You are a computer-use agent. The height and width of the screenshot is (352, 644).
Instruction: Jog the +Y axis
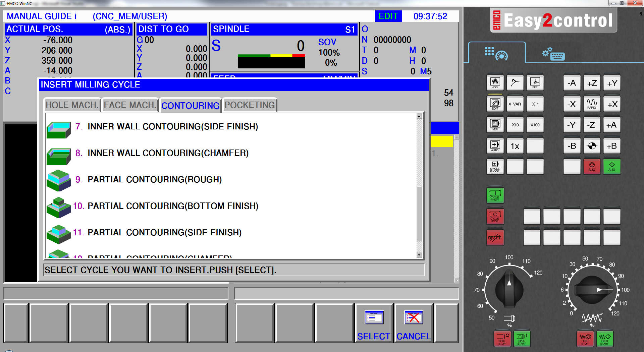612,83
